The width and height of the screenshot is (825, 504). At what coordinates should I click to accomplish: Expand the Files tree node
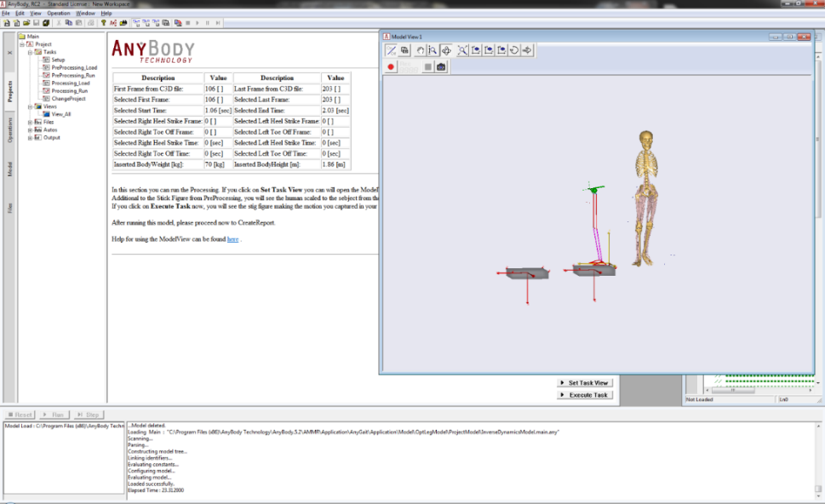click(31, 122)
